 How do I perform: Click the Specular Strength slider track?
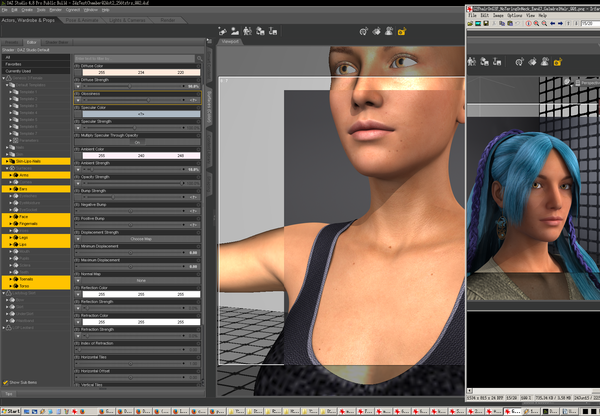134,128
